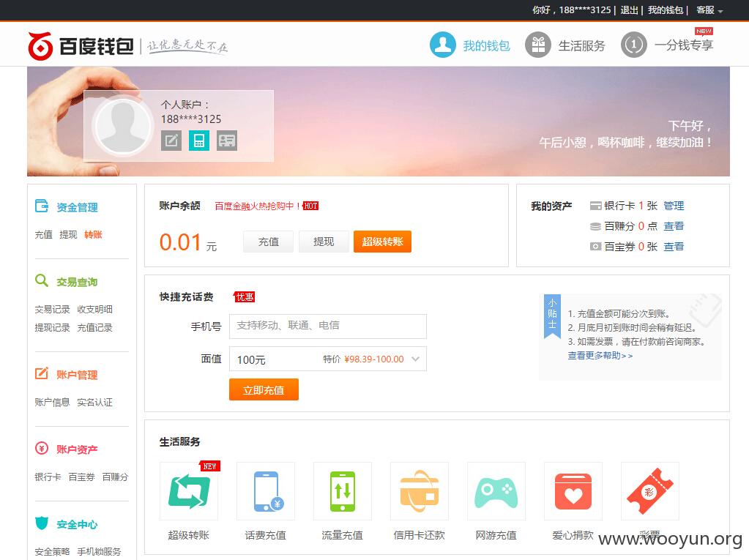The image size is (749, 560).
Task: Click 查看 link next to 百宝券
Action: (674, 247)
